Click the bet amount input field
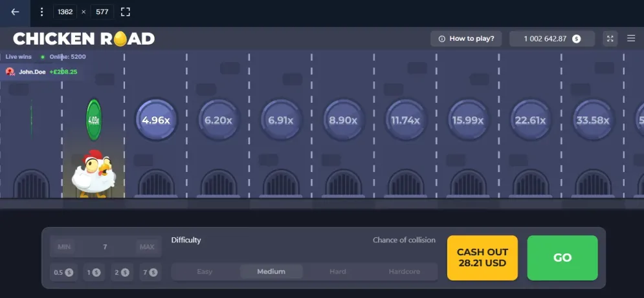Screen dimensions: 644x298 click(x=105, y=247)
